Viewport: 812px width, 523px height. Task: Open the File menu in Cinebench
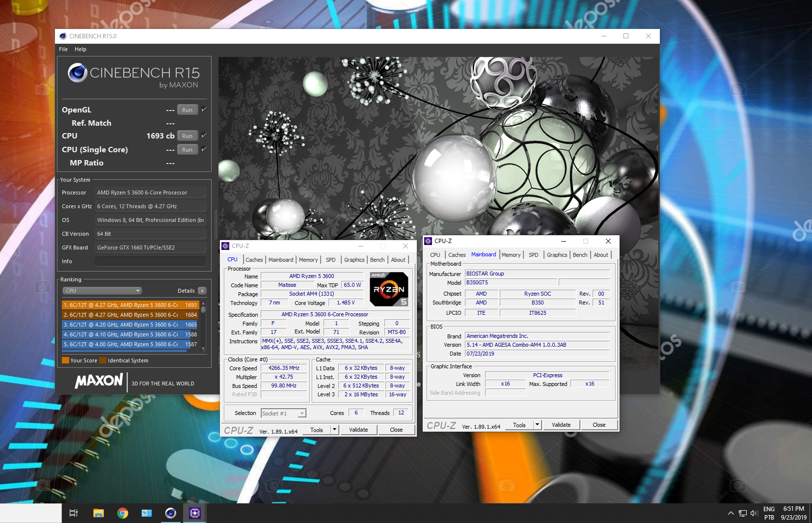point(63,49)
